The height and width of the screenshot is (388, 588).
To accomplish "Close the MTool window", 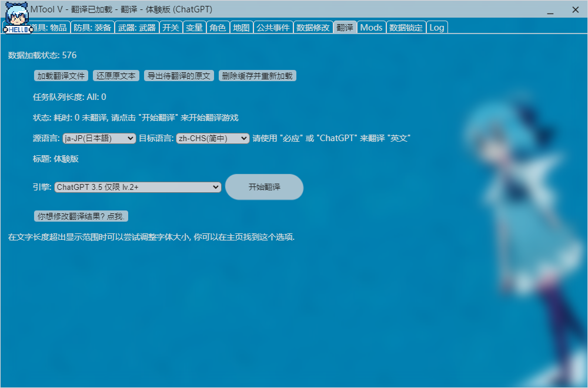I will pyautogui.click(x=576, y=10).
